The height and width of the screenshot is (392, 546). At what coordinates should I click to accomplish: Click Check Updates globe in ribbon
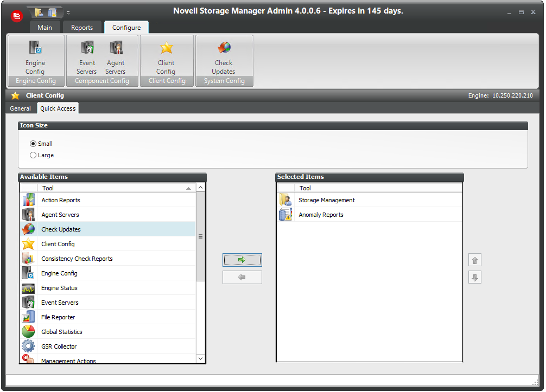coord(224,57)
